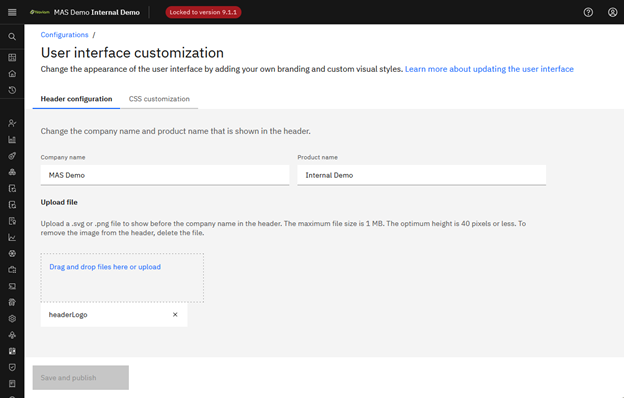Click the user with checkmark sidebar icon

[12, 123]
